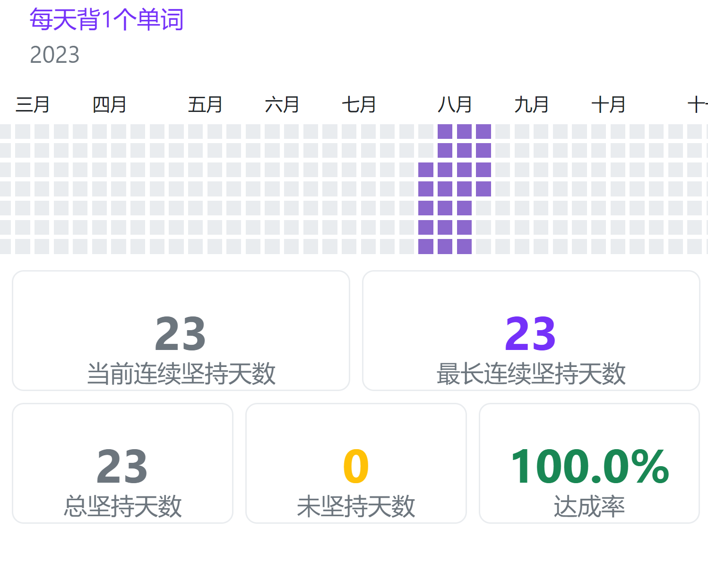Open the 最长连续坚持天数 card
The height and width of the screenshot is (588, 708).
[531, 331]
